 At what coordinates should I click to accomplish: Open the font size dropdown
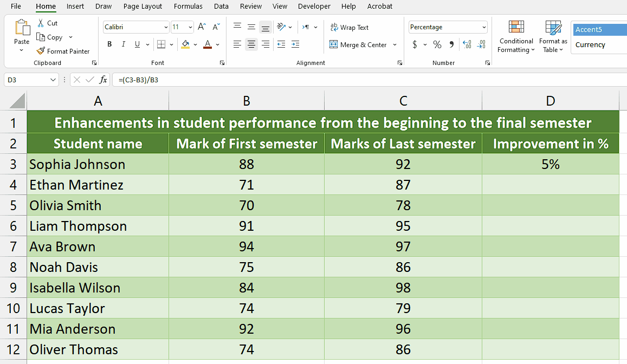(190, 27)
